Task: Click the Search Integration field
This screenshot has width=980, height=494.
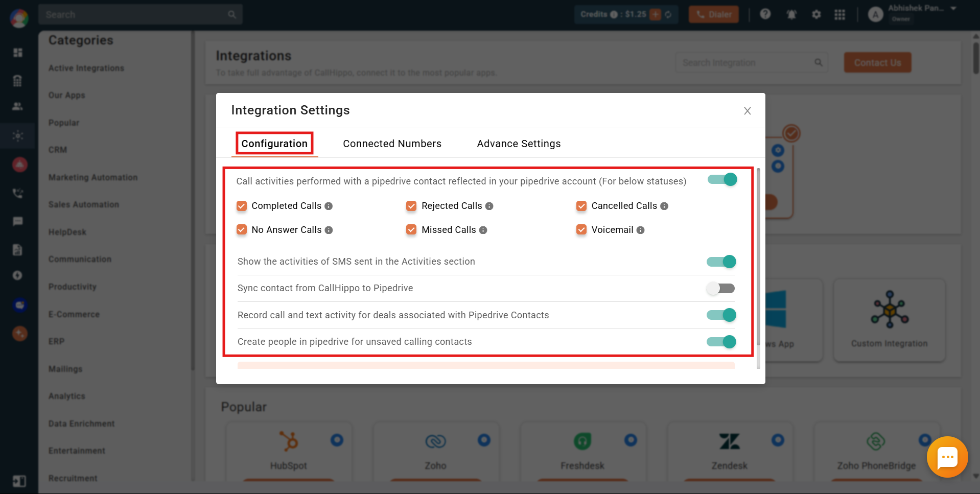Action: pyautogui.click(x=752, y=62)
